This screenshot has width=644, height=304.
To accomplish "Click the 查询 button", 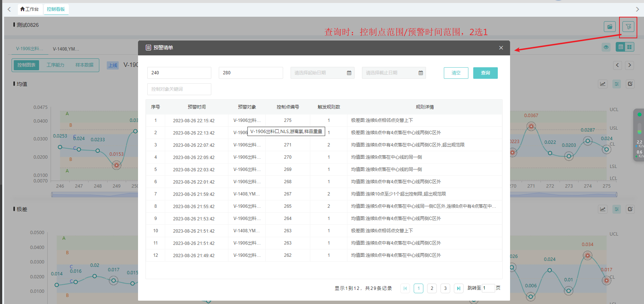I will [486, 73].
